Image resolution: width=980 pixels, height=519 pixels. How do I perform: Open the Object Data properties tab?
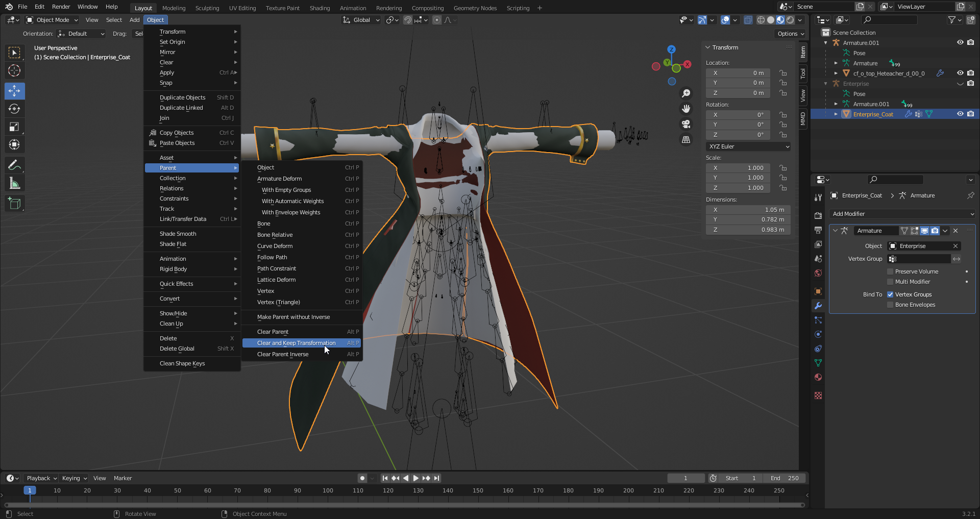pyautogui.click(x=818, y=363)
